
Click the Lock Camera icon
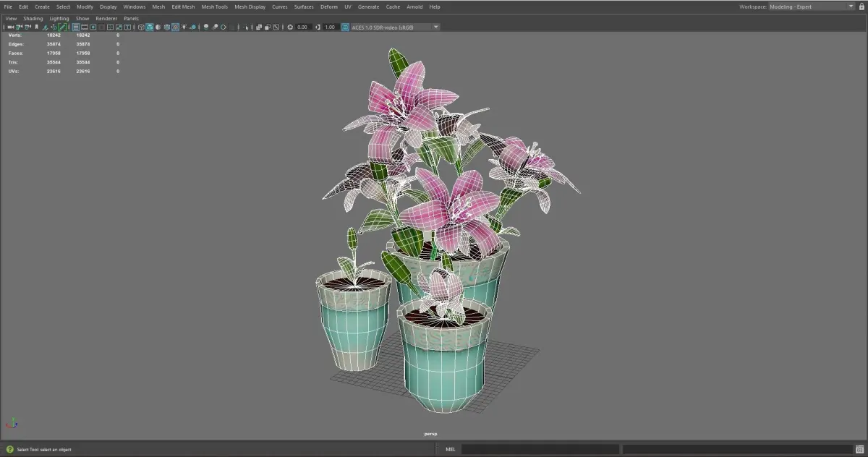click(19, 27)
